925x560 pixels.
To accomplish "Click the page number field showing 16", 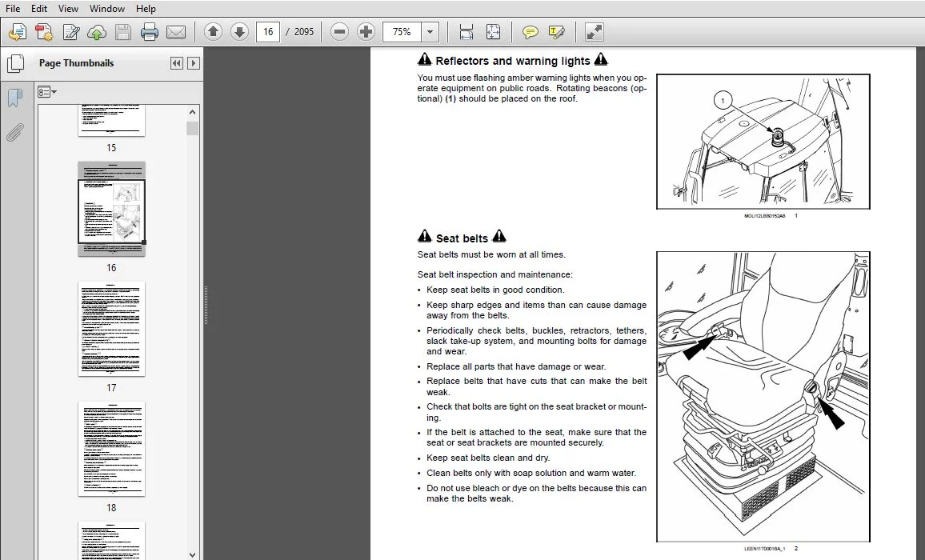I will pyautogui.click(x=268, y=32).
